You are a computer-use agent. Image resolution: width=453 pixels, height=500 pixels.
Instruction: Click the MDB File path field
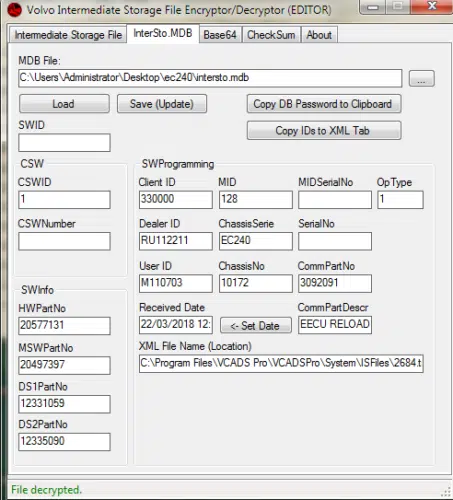[x=210, y=78]
